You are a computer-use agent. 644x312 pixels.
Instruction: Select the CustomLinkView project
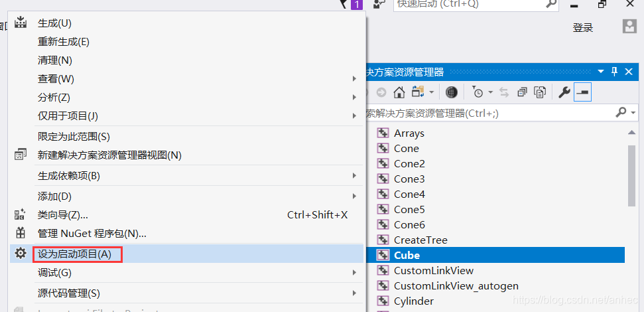[434, 270]
